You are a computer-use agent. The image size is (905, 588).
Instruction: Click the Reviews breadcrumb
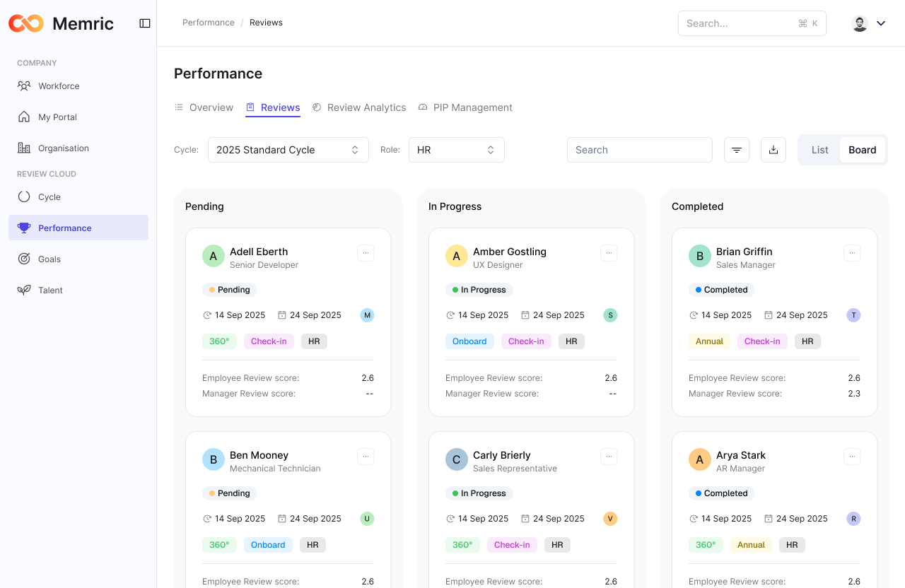click(x=266, y=23)
